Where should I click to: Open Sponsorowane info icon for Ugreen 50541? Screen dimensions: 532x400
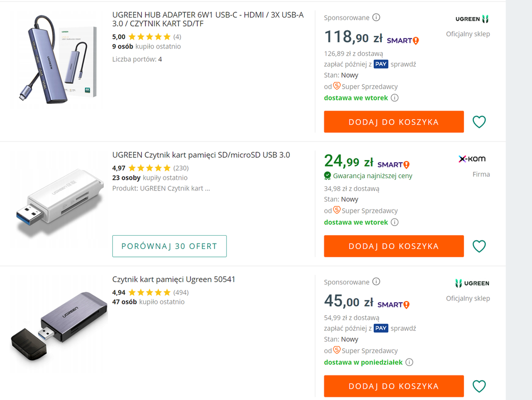(x=376, y=282)
